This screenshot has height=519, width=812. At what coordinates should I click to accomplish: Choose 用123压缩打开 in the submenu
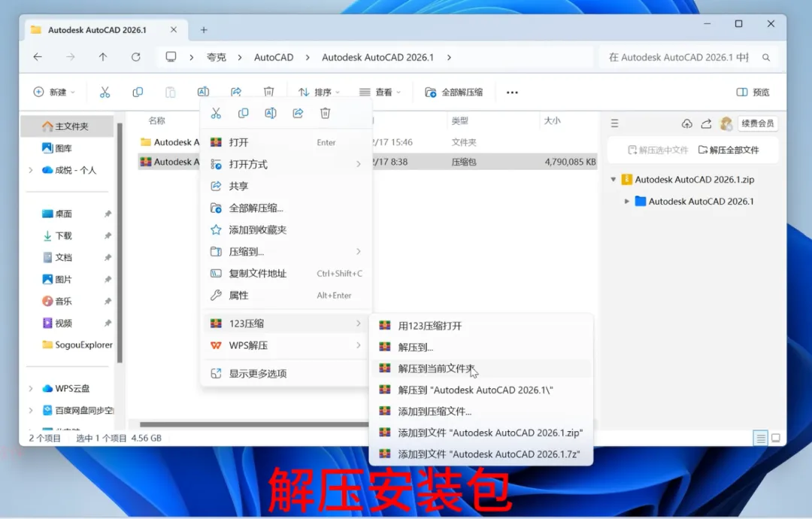(x=482, y=326)
